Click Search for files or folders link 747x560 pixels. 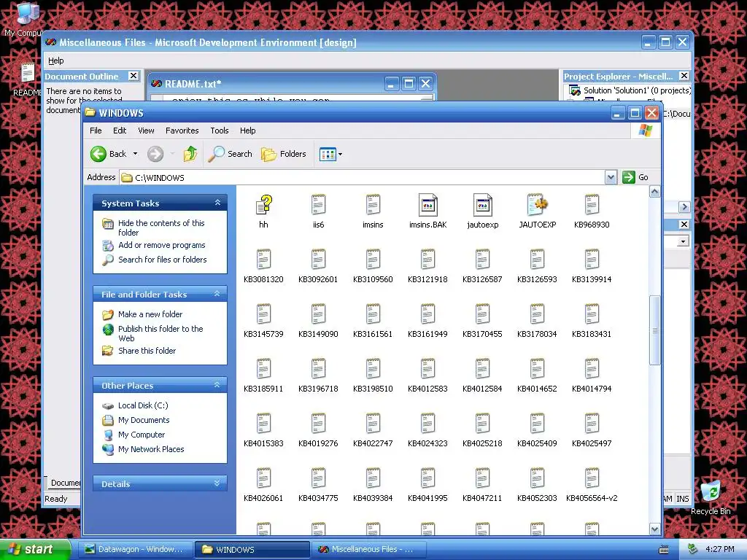[x=163, y=260]
